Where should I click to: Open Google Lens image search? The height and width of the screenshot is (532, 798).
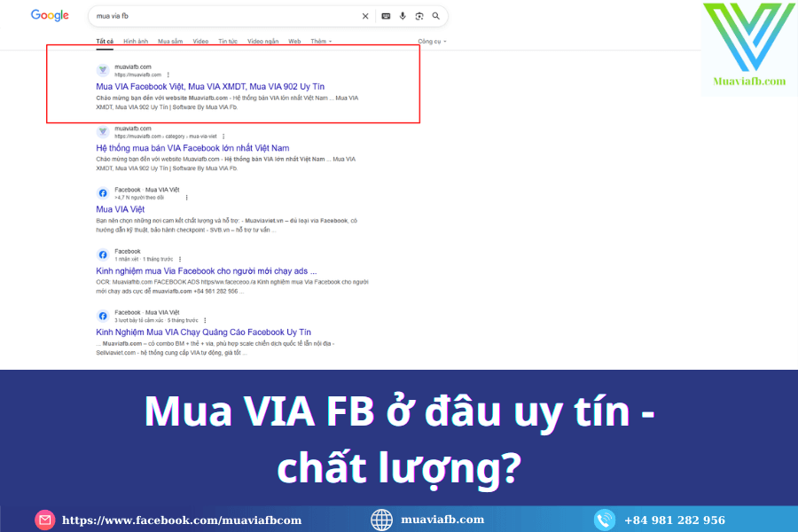tap(419, 16)
